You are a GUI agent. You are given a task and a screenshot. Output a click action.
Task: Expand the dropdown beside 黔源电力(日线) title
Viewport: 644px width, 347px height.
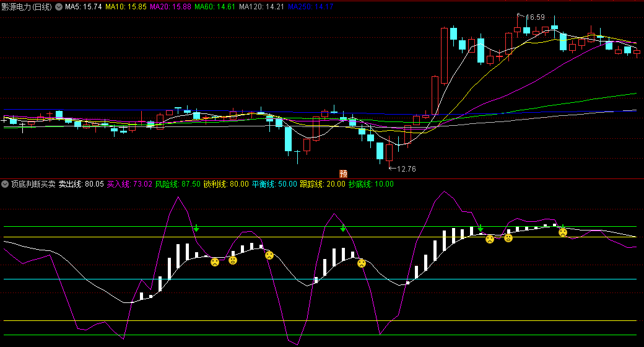[59, 7]
